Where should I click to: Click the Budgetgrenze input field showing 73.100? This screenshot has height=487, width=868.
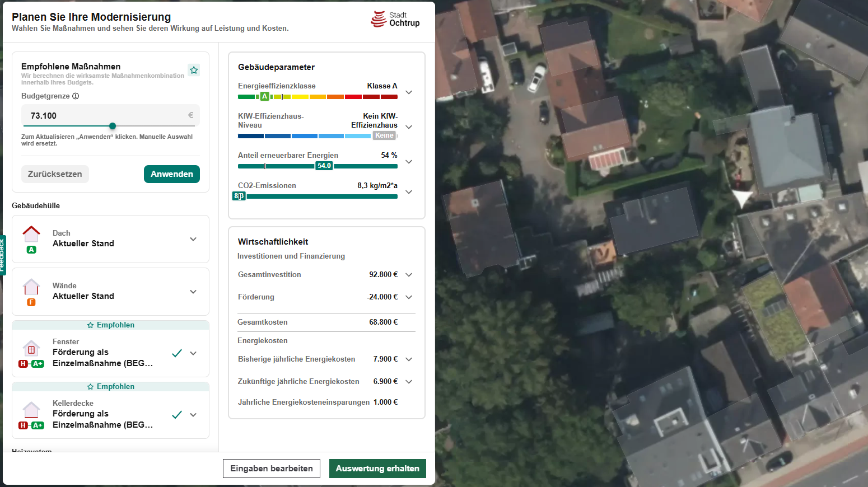click(110, 116)
